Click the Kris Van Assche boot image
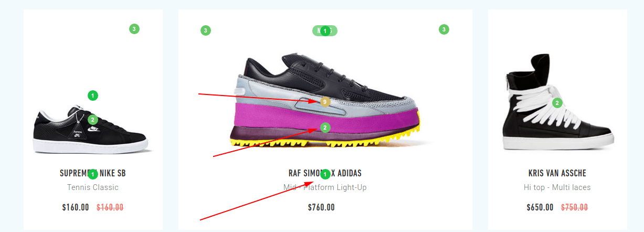 (x=557, y=103)
